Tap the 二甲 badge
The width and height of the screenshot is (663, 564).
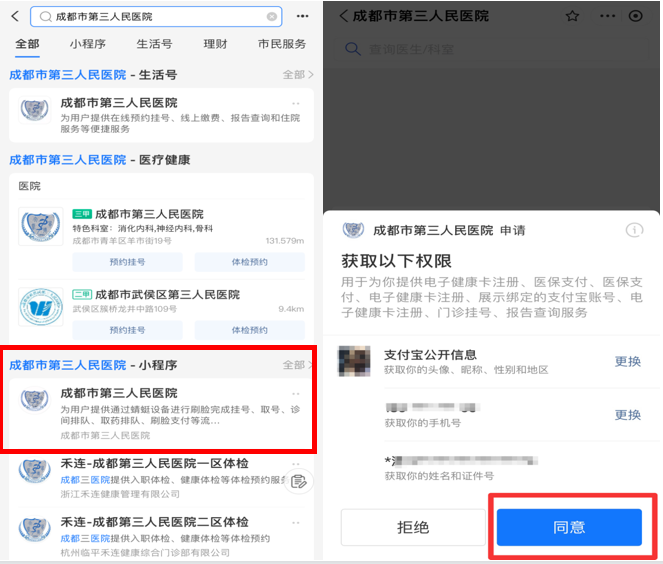coord(82,294)
